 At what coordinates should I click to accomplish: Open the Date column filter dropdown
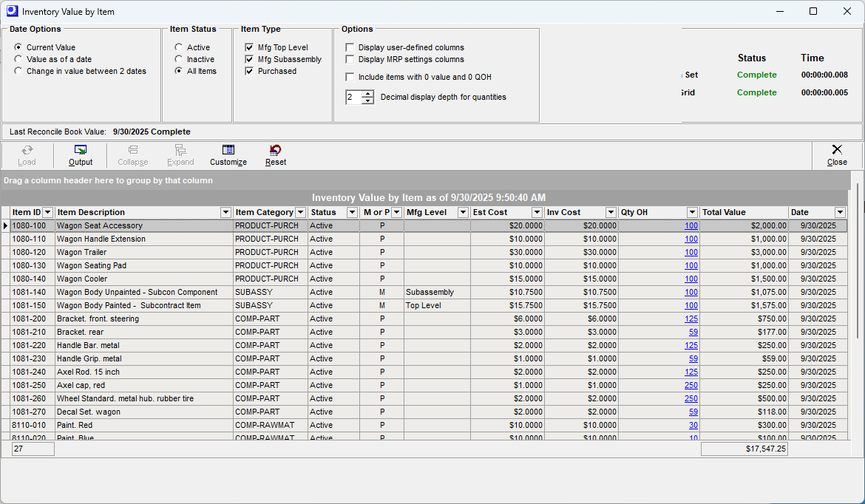(x=840, y=212)
